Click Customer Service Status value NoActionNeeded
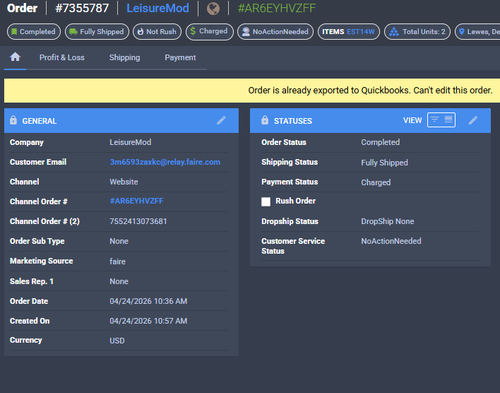Image resolution: width=500 pixels, height=393 pixels. tap(391, 241)
